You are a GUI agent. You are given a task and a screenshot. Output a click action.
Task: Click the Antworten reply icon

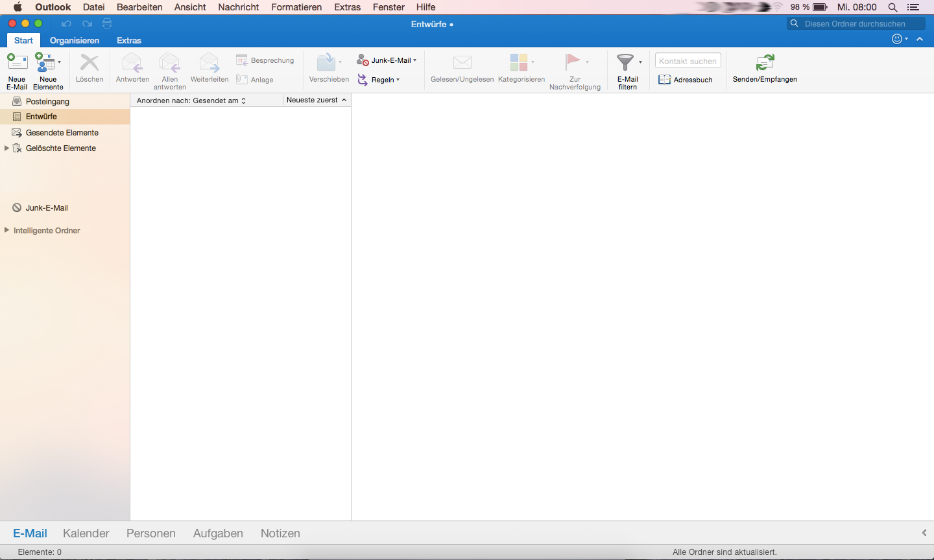point(132,63)
